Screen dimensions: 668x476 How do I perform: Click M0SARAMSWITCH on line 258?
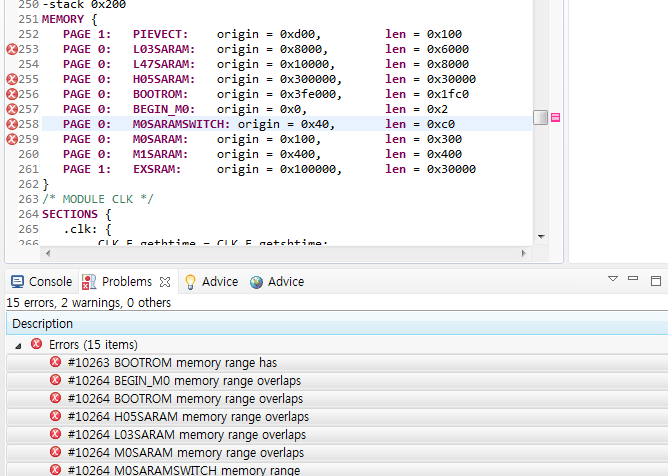point(181,124)
